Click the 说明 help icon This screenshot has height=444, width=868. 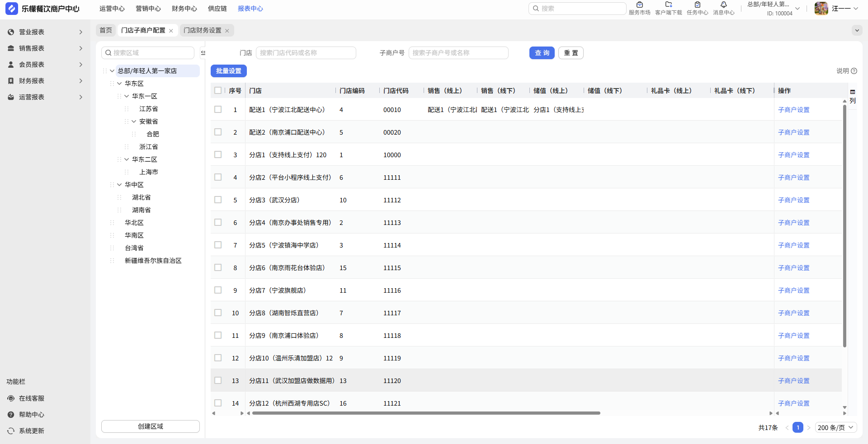pos(854,71)
